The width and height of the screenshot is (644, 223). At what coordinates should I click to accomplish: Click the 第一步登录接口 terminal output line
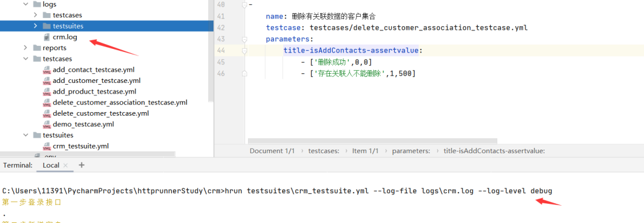[31, 203]
